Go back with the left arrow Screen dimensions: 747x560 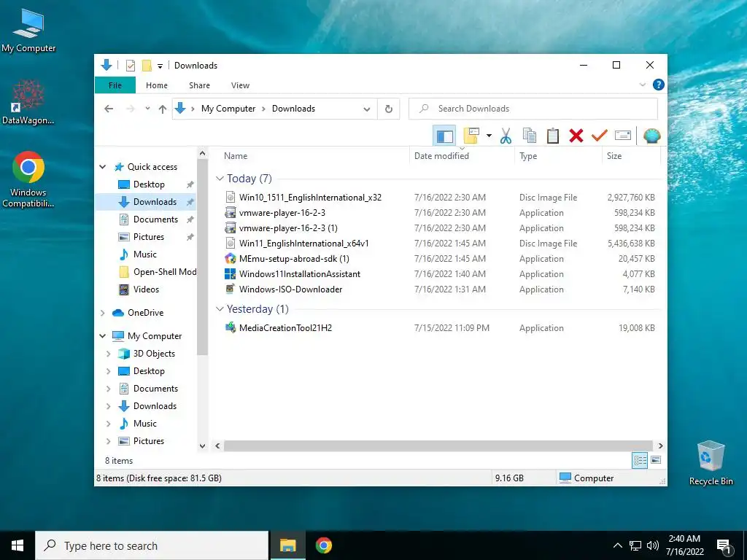[109, 109]
